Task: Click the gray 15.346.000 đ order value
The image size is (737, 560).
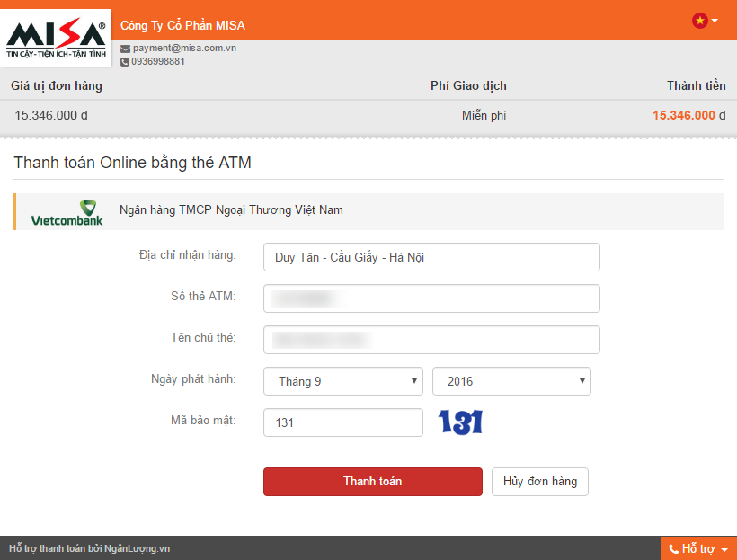Action: [51, 115]
